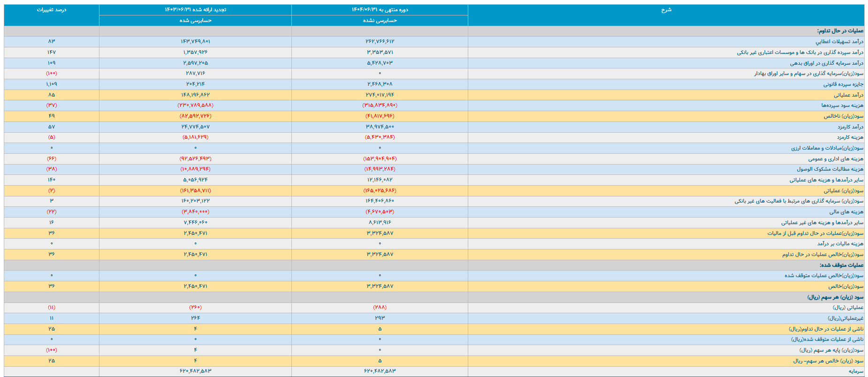Select the درآمد عملیاتی row label
868x377 pixels.
[x=848, y=95]
